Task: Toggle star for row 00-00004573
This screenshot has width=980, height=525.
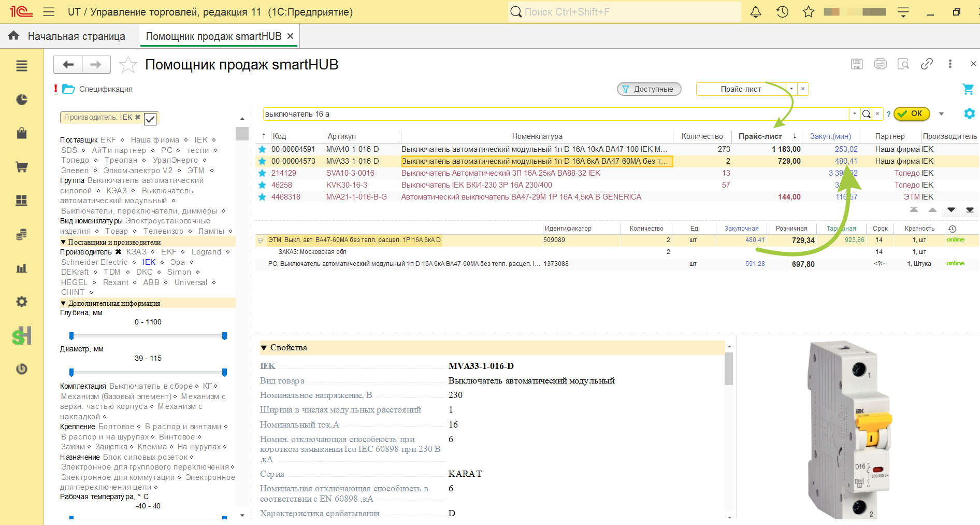Action: 262,161
